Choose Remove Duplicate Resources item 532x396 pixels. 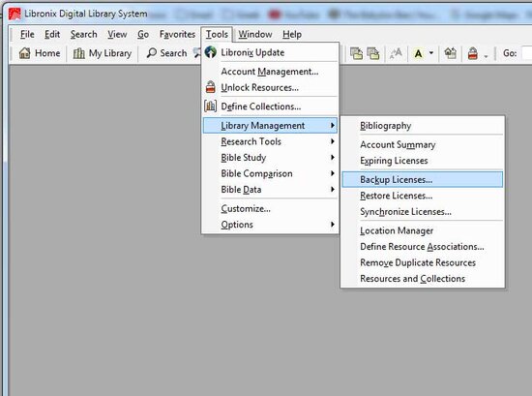click(423, 262)
